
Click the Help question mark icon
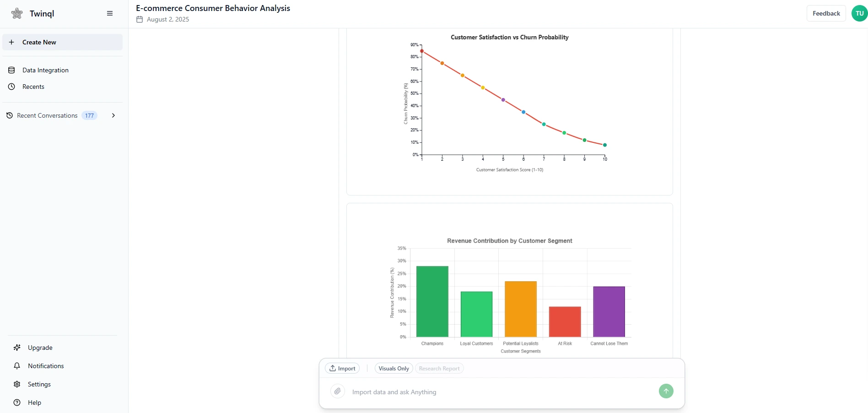[x=16, y=402]
